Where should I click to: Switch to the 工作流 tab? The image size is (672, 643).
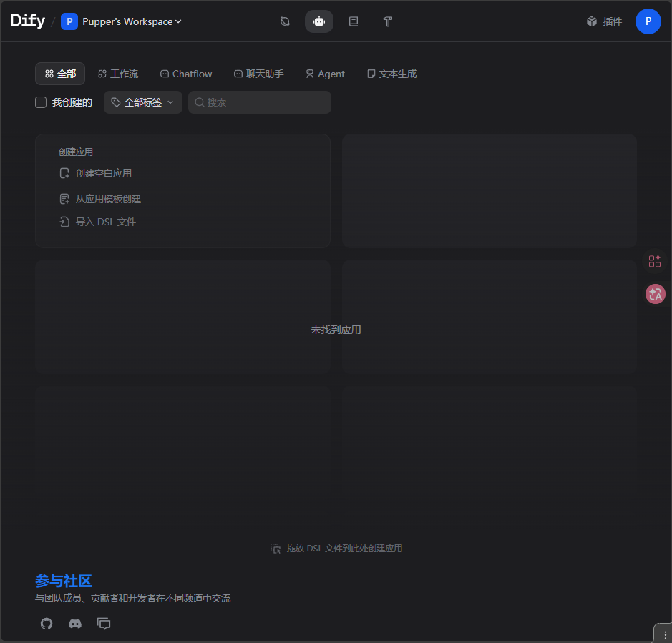[x=118, y=74]
